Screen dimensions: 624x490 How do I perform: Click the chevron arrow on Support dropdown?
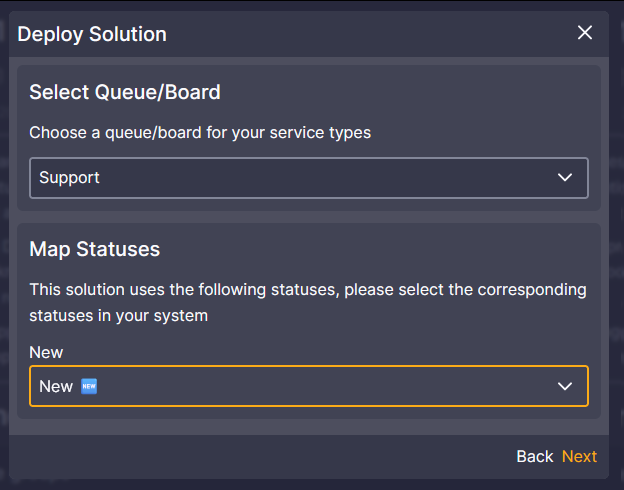pos(565,178)
